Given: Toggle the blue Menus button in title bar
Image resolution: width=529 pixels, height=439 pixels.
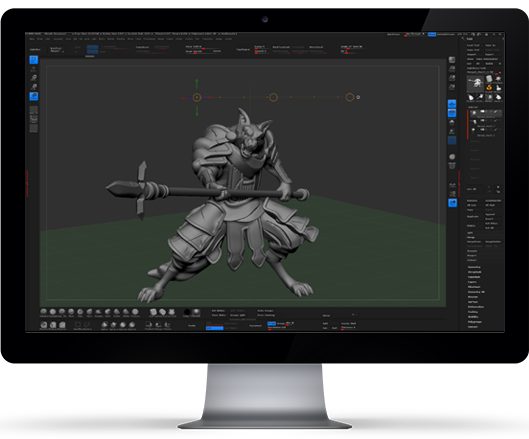Looking at the screenshot, I should click(x=432, y=34).
